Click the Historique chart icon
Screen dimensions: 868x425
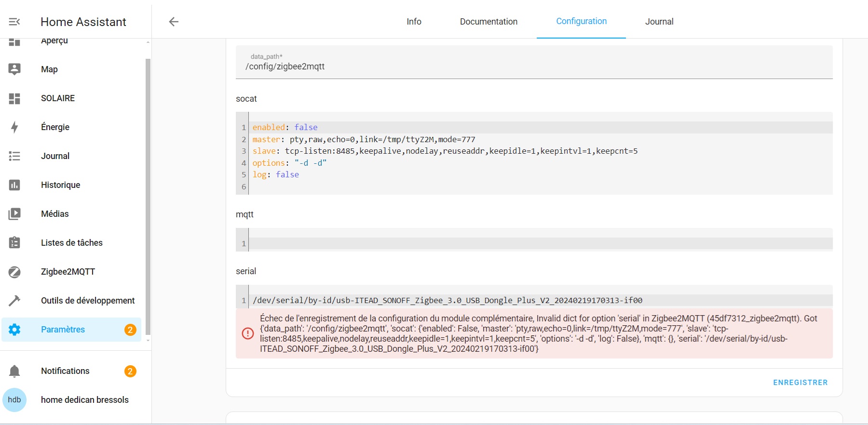click(14, 185)
